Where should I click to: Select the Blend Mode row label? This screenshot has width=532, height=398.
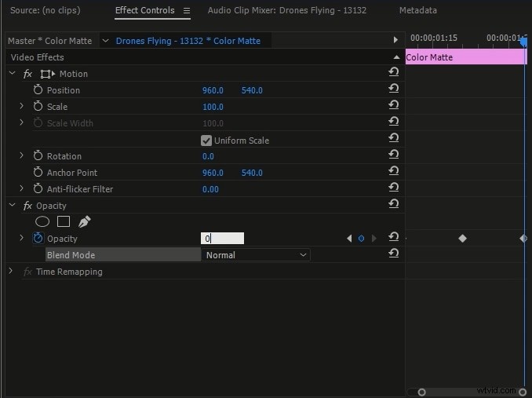coord(123,255)
